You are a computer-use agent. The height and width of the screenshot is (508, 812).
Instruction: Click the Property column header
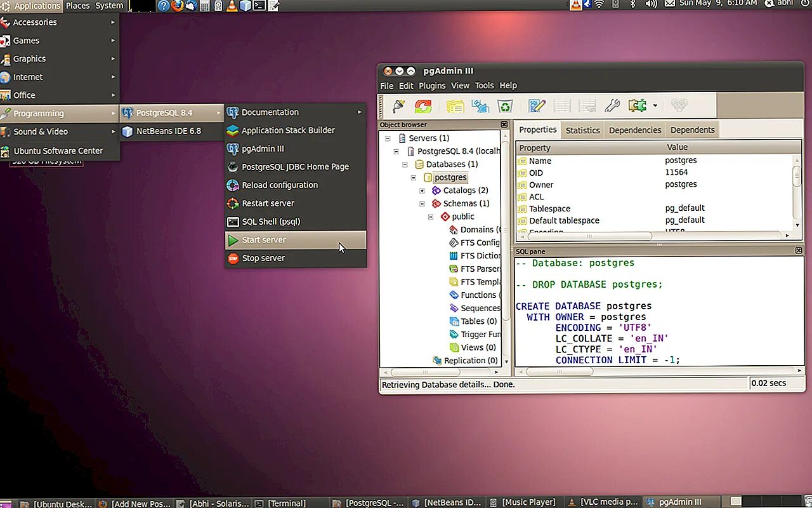click(x=589, y=147)
